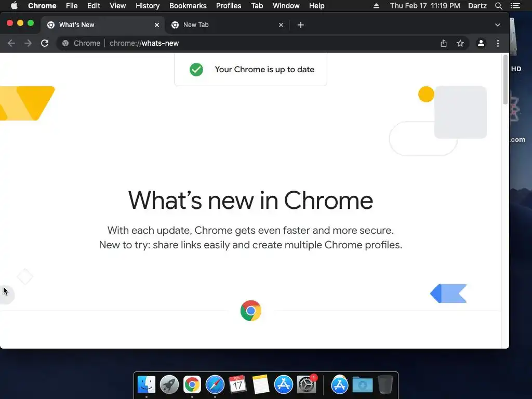Screen dimensions: 532x399
Task: Click the date and time in menu bar
Action: 425,6
